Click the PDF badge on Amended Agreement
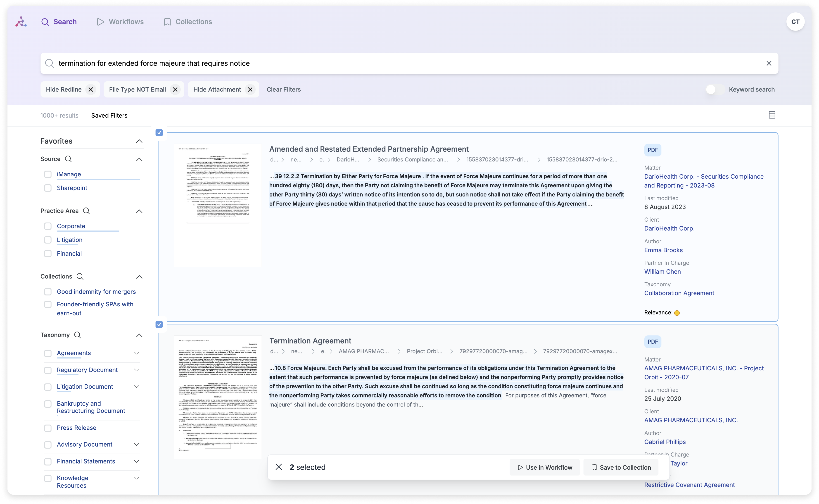 coord(652,150)
